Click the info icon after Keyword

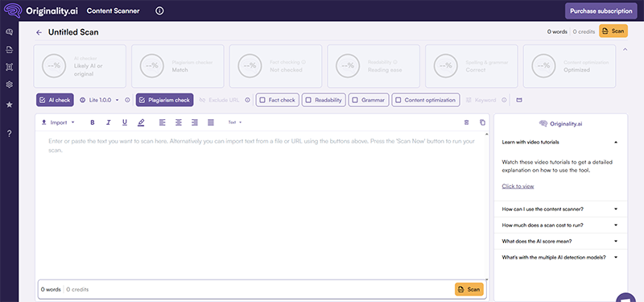[505, 100]
